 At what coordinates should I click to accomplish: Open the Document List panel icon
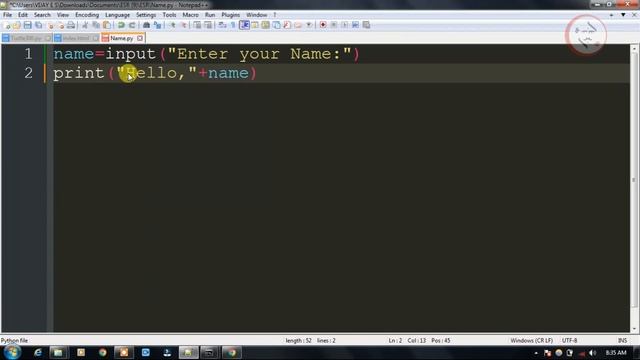coord(276,25)
